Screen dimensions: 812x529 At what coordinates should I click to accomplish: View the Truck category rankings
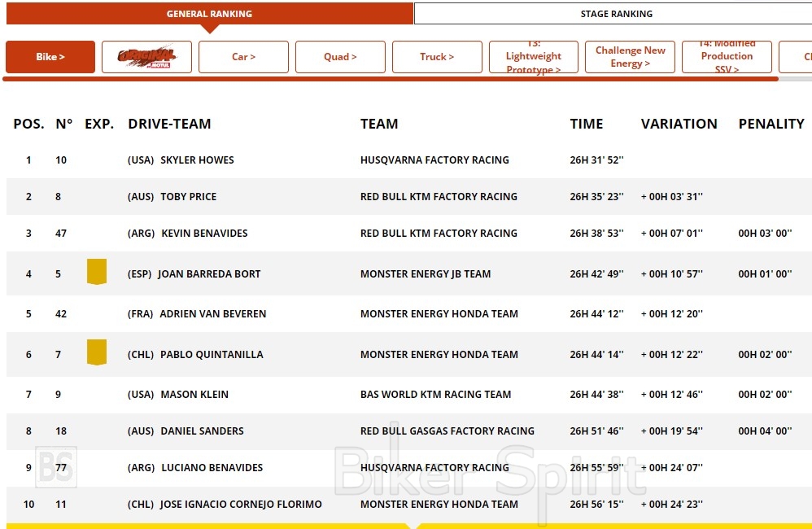pos(437,57)
